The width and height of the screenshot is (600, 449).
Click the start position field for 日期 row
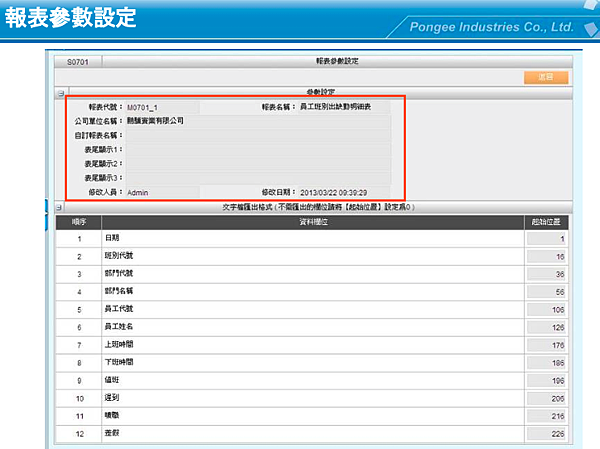pyautogui.click(x=546, y=239)
